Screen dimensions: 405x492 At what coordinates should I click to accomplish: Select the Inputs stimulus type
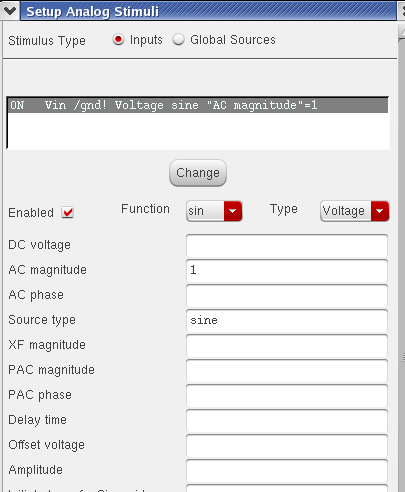(118, 40)
